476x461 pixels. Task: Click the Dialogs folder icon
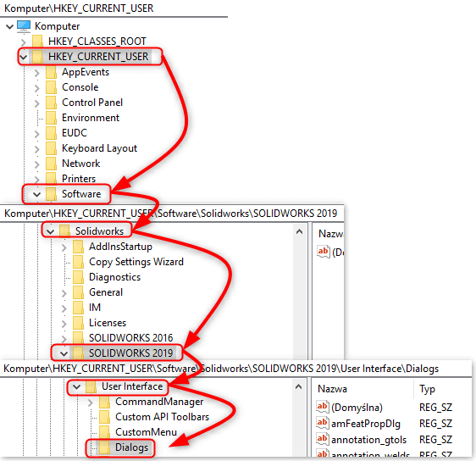(x=104, y=447)
